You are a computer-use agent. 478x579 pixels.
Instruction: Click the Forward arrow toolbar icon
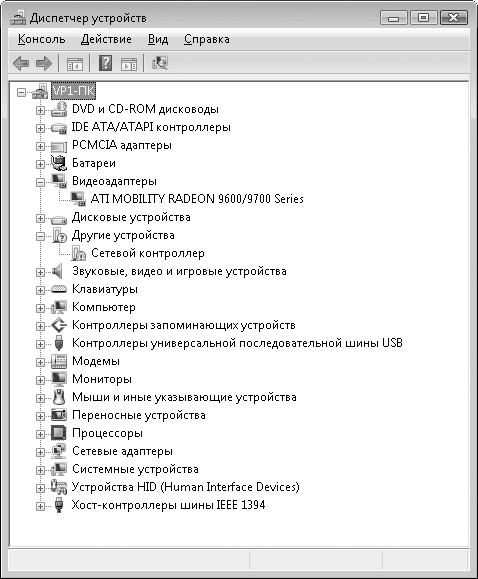point(44,63)
